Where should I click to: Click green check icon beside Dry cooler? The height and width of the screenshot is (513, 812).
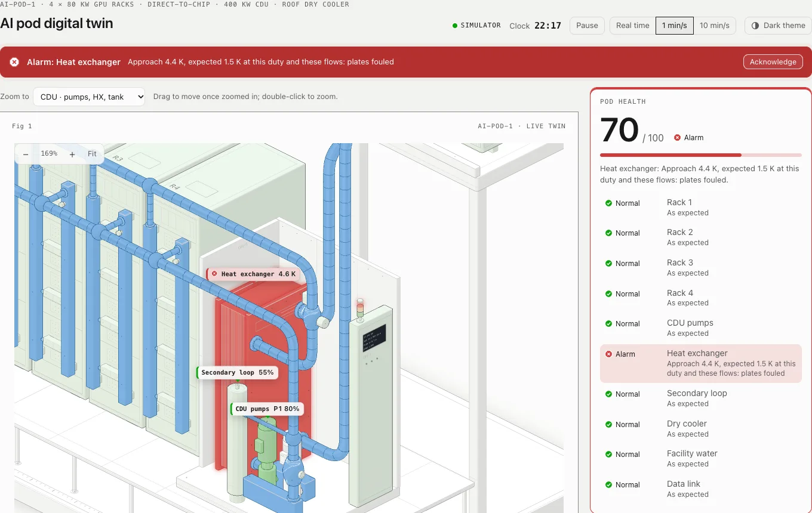point(609,425)
